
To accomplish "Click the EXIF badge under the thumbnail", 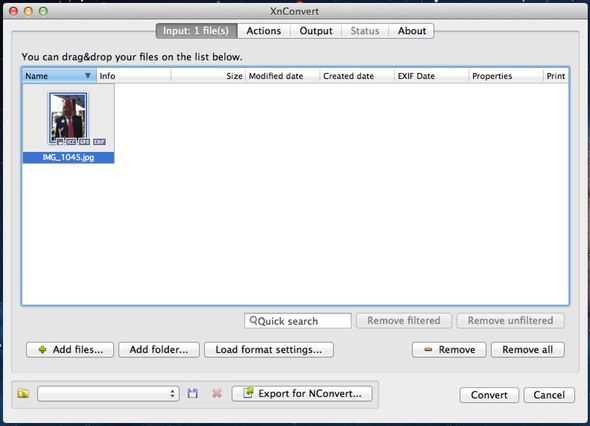I will click(x=99, y=141).
